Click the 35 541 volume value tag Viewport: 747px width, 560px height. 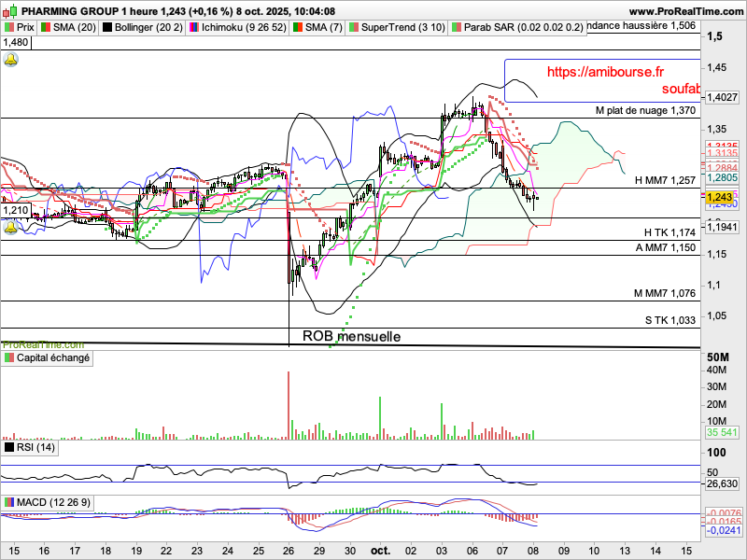click(x=722, y=432)
